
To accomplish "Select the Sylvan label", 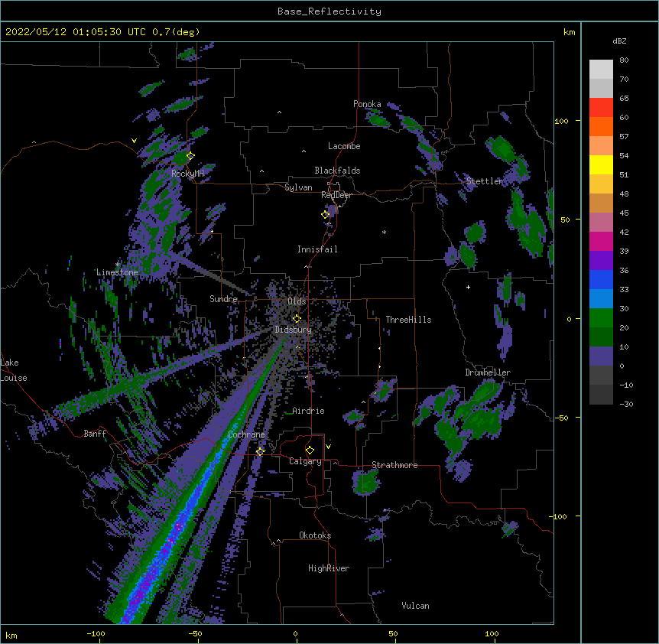I will click(x=298, y=187).
